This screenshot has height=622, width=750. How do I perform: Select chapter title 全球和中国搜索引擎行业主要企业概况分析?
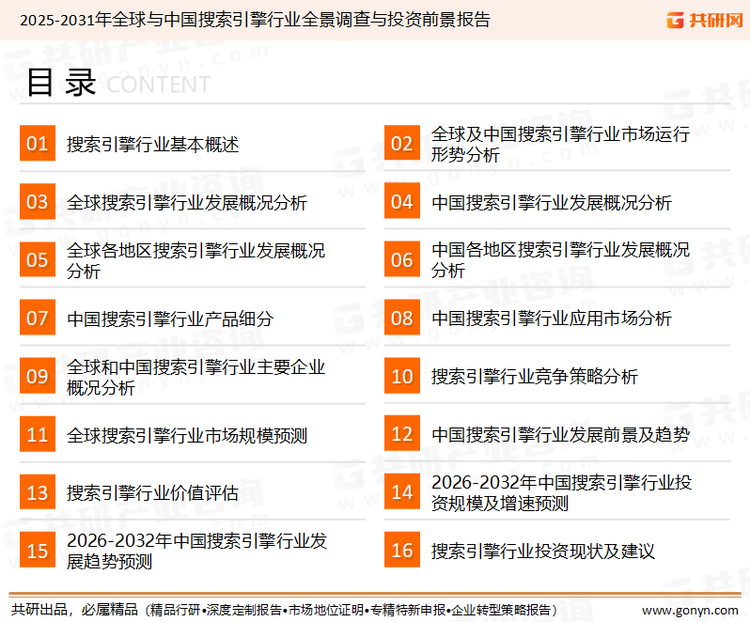coord(196,377)
